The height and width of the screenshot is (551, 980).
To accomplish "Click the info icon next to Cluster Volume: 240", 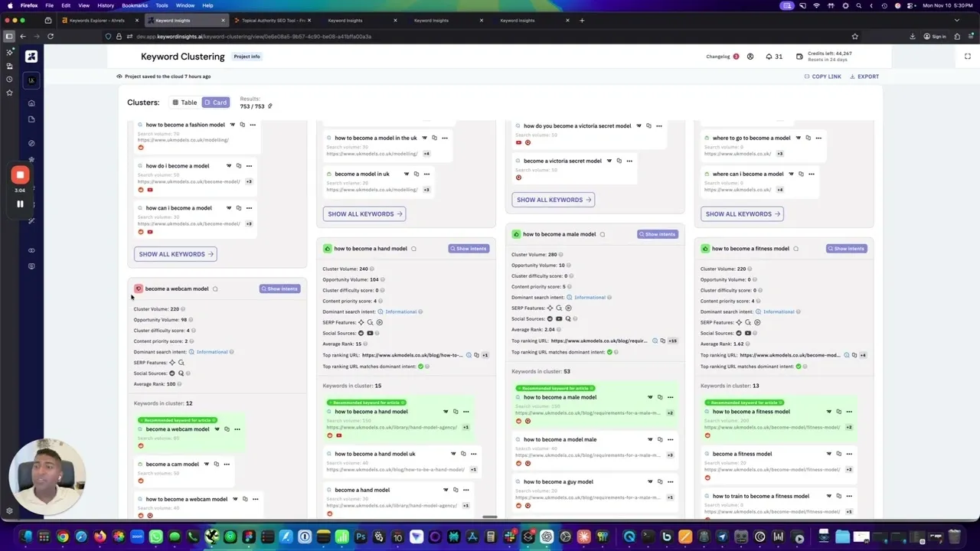I will (x=373, y=269).
